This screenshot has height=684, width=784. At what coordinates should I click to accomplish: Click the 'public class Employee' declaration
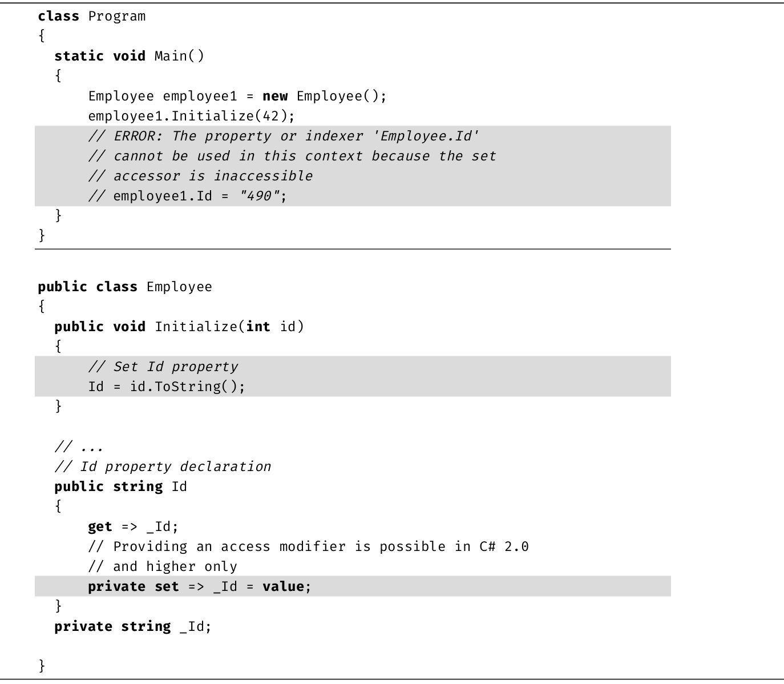(124, 287)
